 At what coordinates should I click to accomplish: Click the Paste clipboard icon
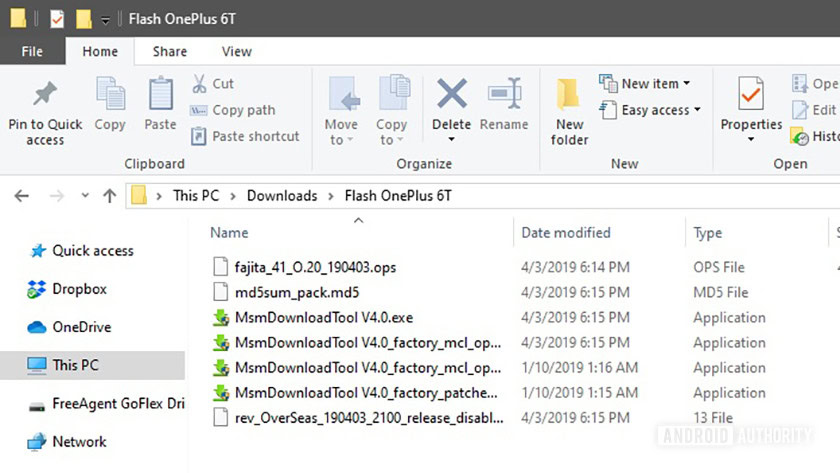coord(161,93)
